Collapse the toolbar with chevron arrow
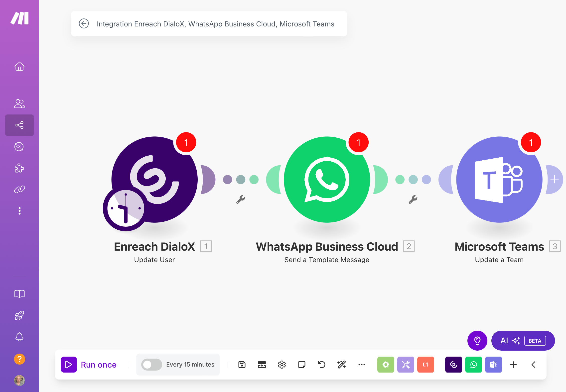566x392 pixels. (x=534, y=365)
